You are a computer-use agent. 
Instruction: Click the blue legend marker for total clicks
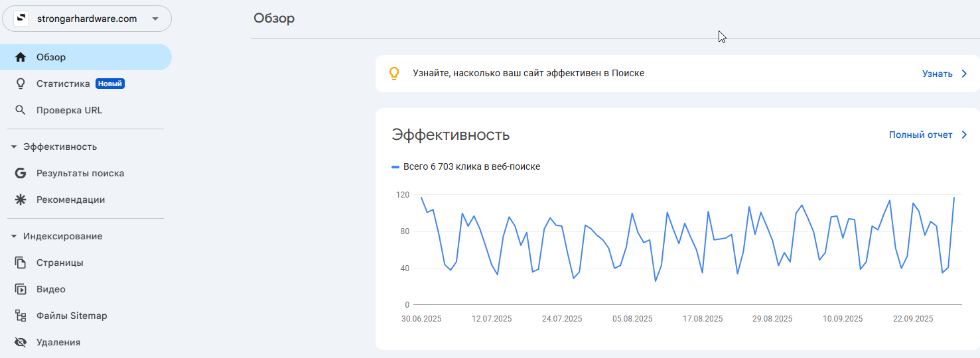click(395, 167)
